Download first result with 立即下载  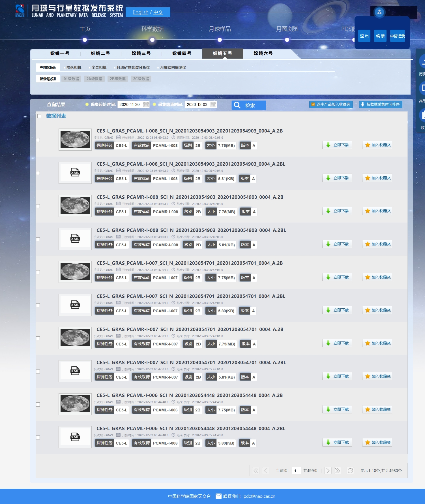(337, 145)
